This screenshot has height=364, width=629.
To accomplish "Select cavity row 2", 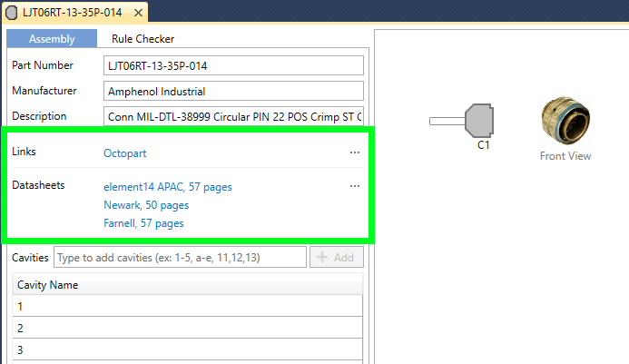I will click(x=188, y=328).
